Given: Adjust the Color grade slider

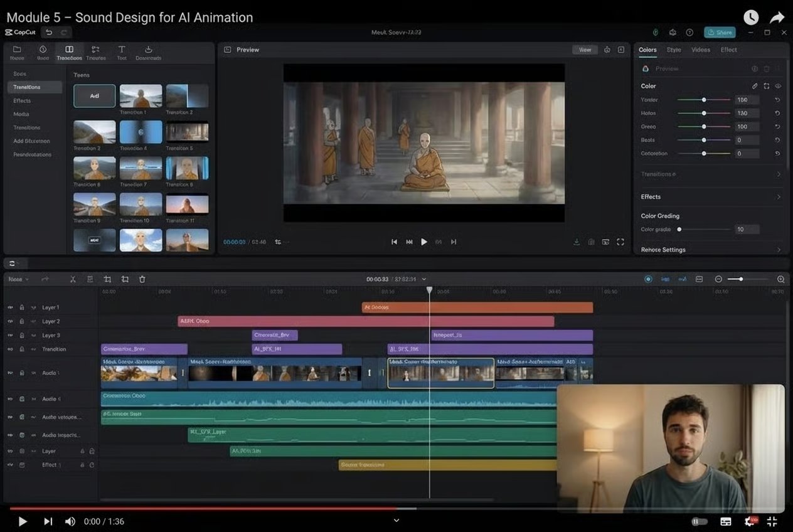Looking at the screenshot, I should [680, 229].
